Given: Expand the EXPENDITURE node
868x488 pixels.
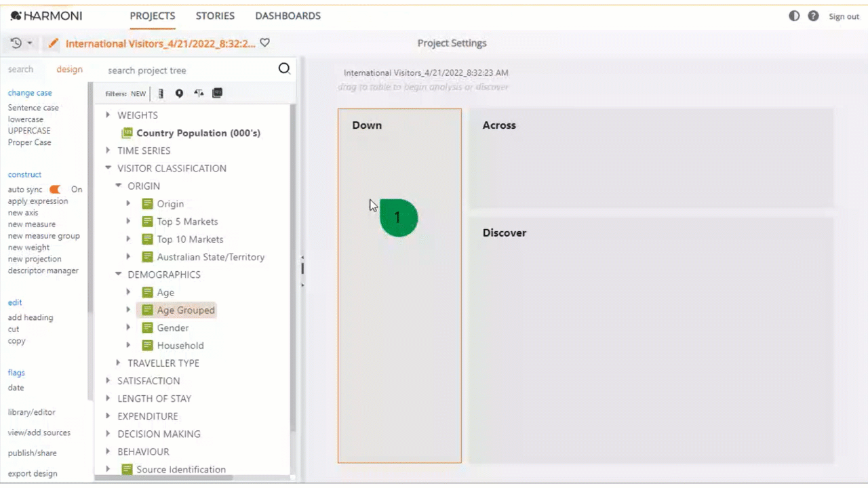Looking at the screenshot, I should (x=108, y=416).
